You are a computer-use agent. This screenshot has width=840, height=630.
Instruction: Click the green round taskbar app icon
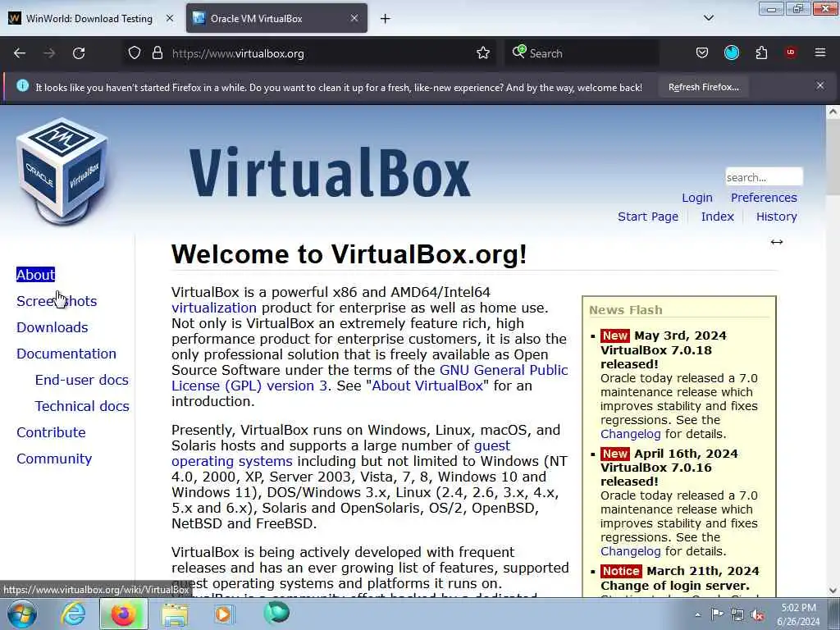click(276, 613)
